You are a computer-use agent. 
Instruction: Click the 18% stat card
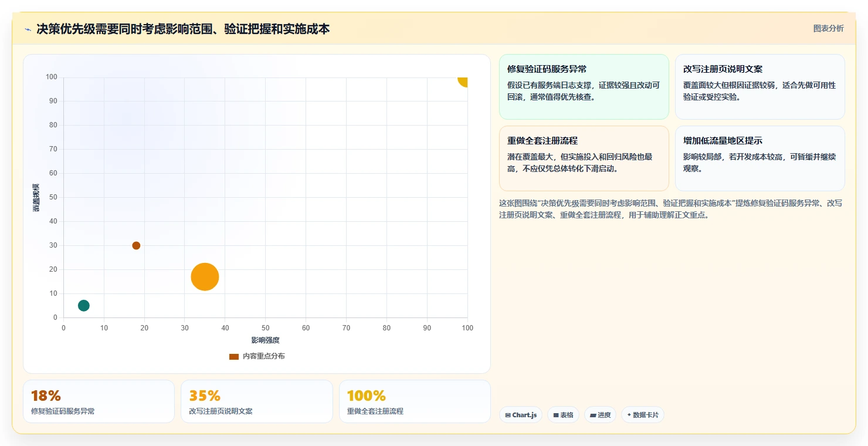coord(99,401)
